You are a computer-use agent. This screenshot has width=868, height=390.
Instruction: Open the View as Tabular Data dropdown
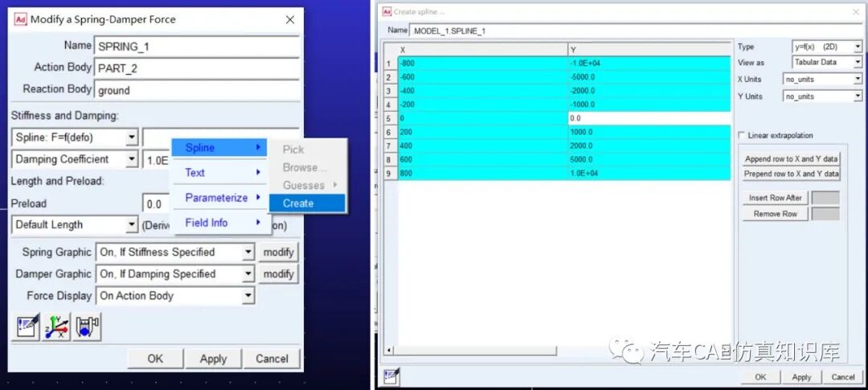858,62
